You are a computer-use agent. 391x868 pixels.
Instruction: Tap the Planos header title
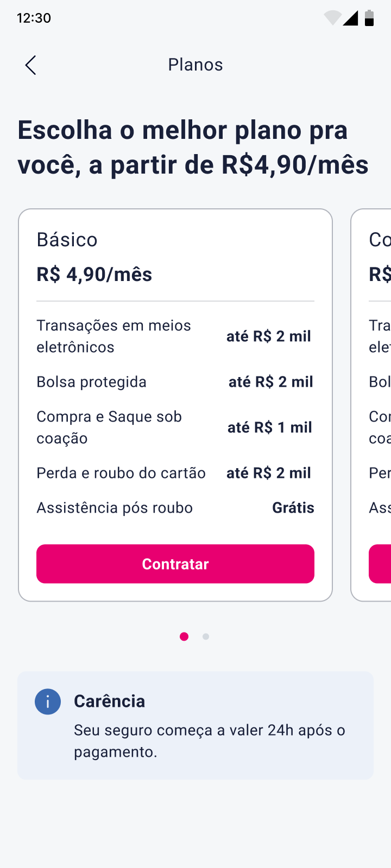195,65
